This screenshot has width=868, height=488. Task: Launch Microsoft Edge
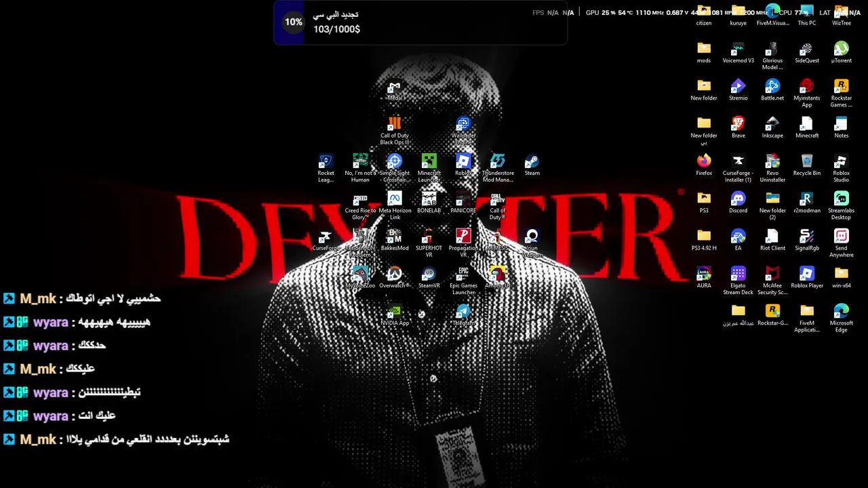point(842,319)
